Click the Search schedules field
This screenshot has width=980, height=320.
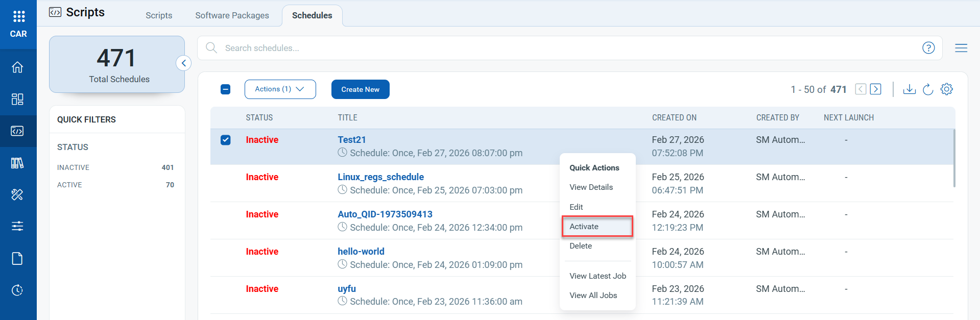(562, 48)
